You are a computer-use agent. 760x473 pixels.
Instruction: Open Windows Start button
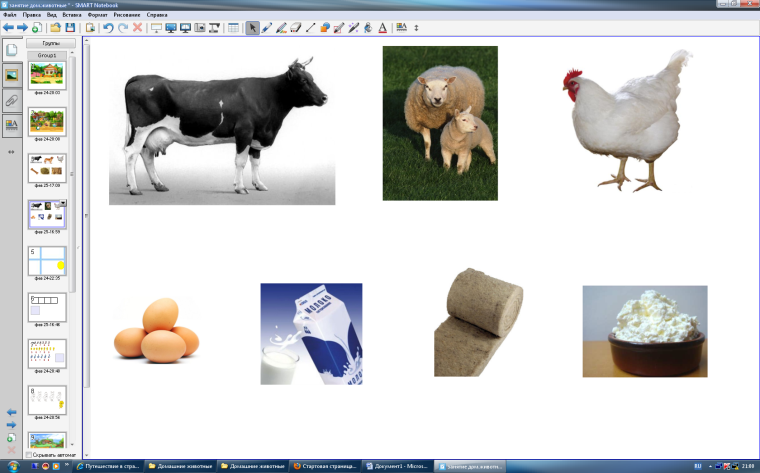tap(13, 466)
